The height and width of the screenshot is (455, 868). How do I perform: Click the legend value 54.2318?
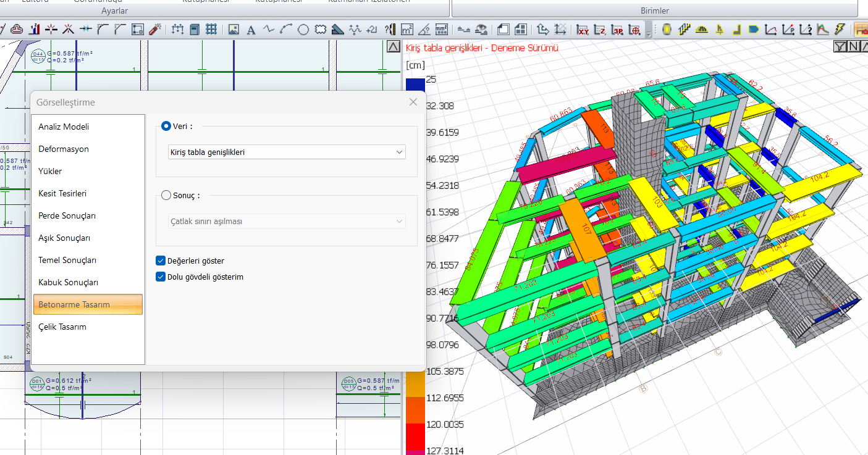tap(442, 185)
